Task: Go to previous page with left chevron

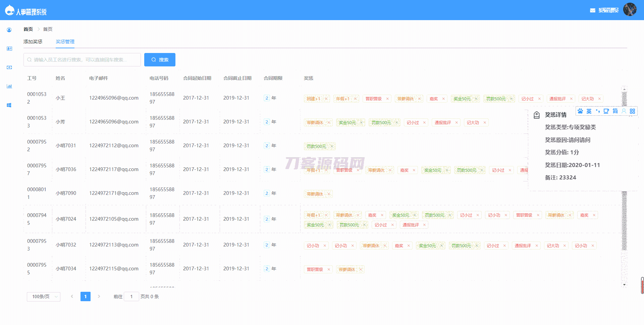Action: tap(72, 296)
